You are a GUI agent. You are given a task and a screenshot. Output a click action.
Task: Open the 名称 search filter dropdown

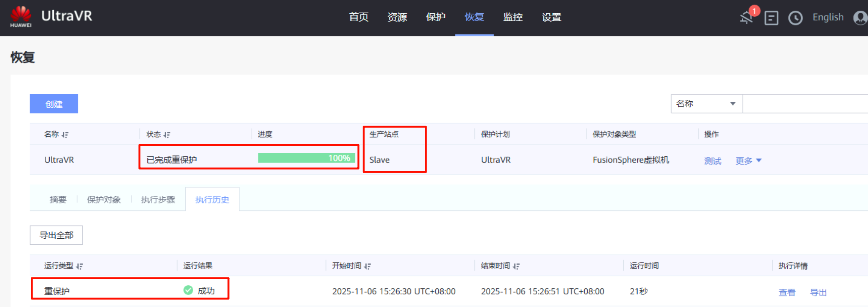(x=706, y=104)
